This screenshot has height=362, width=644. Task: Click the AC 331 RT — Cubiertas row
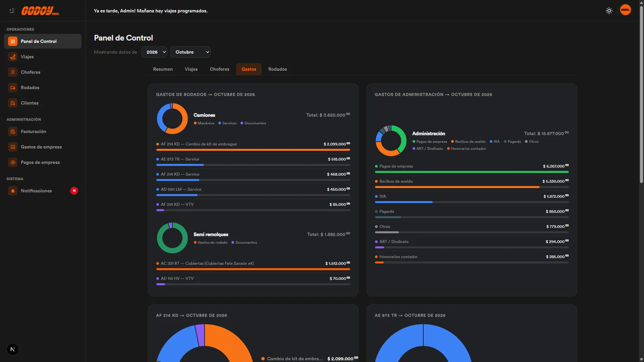253,265
